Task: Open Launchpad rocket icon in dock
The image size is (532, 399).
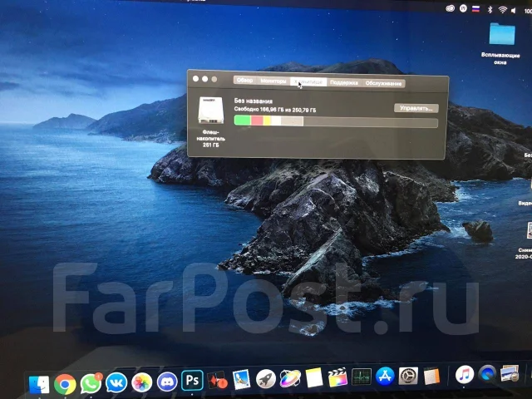Action: click(x=266, y=379)
